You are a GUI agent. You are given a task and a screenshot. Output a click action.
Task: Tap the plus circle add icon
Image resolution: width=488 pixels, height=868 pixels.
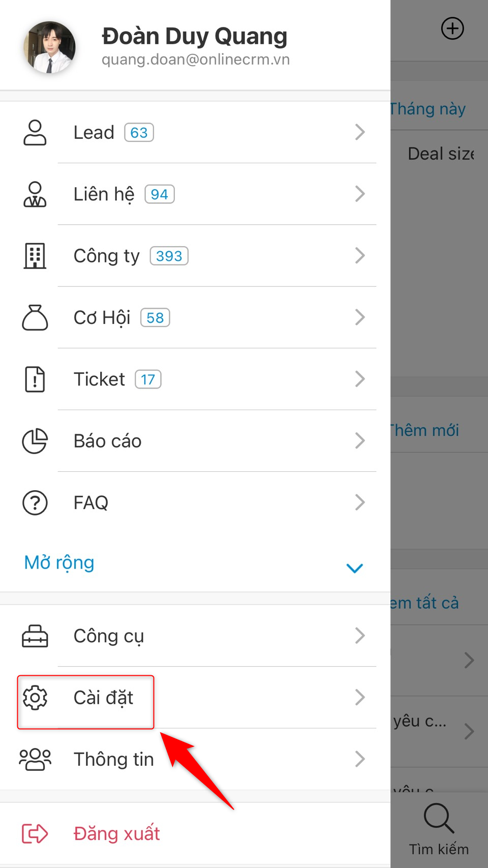(x=452, y=28)
